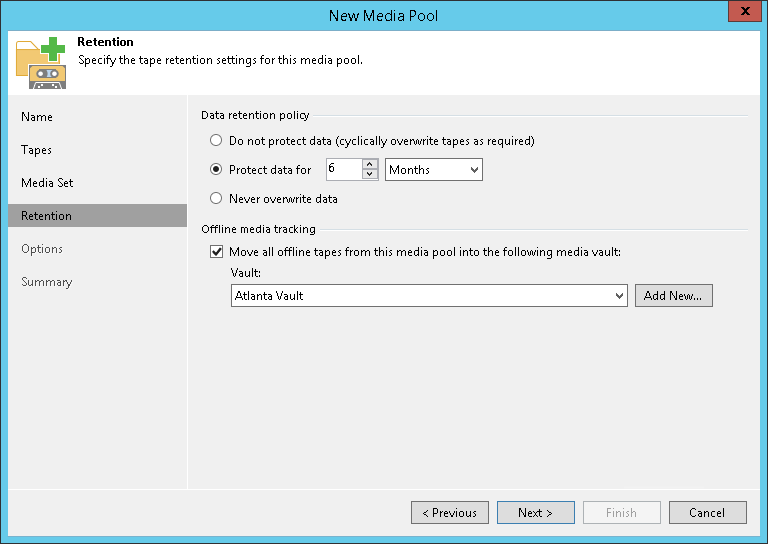Select 'Protect data for' radio button

[216, 170]
